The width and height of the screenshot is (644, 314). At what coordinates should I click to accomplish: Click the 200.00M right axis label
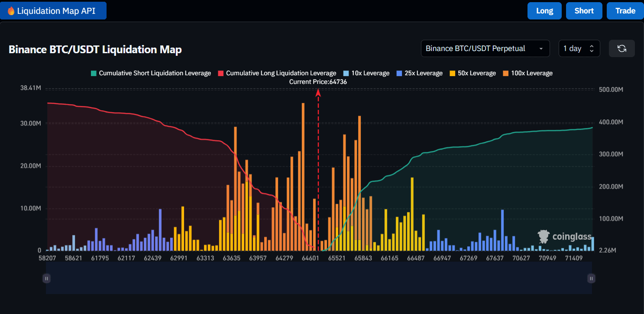click(611, 186)
